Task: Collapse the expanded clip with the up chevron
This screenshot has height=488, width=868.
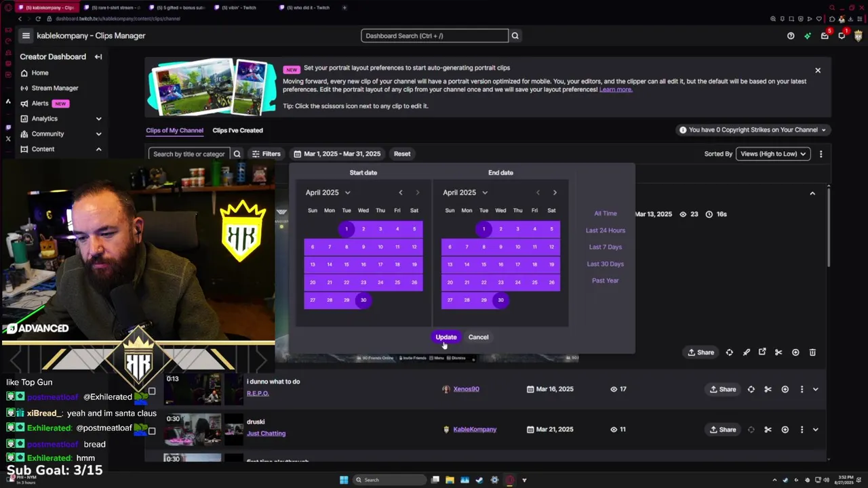Action: click(812, 194)
